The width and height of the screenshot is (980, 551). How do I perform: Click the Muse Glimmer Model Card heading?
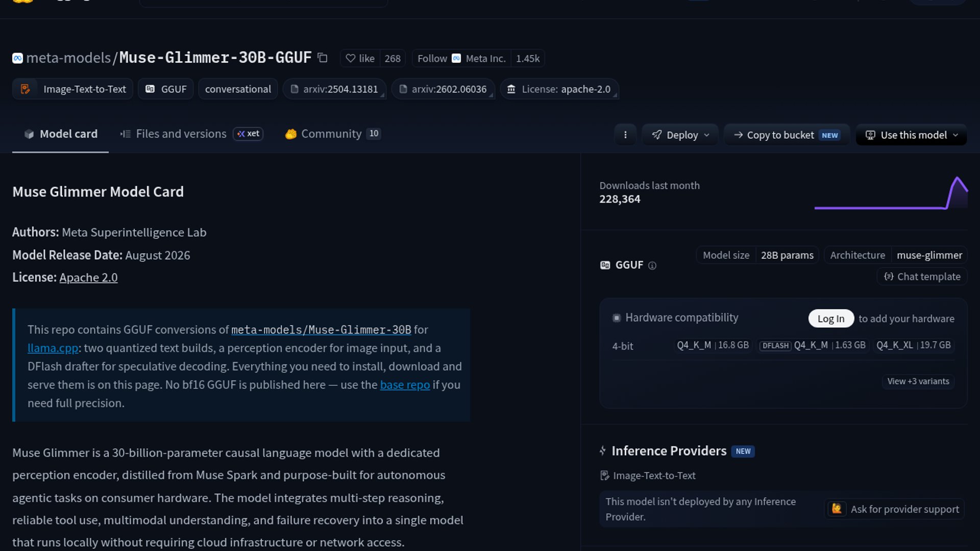coord(98,191)
